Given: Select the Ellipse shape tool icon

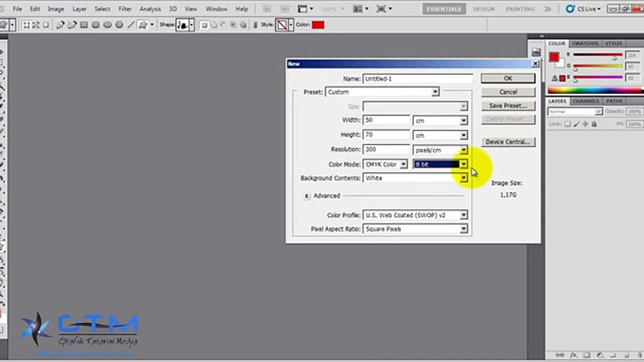Looking at the screenshot, I should 107,25.
